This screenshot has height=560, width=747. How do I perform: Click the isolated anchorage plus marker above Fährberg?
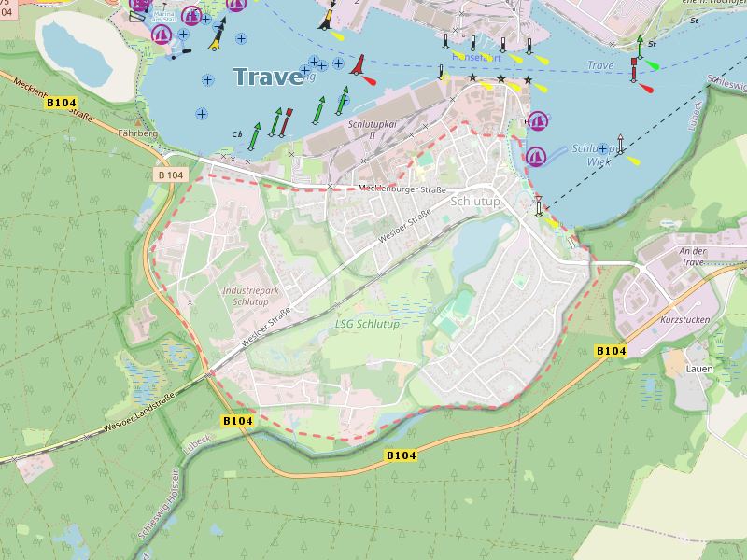pos(202,114)
